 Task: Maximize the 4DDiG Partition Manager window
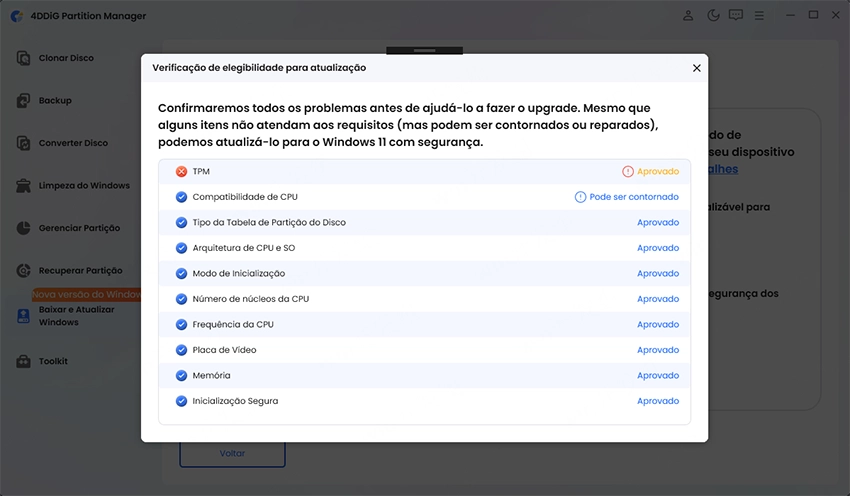pos(813,15)
